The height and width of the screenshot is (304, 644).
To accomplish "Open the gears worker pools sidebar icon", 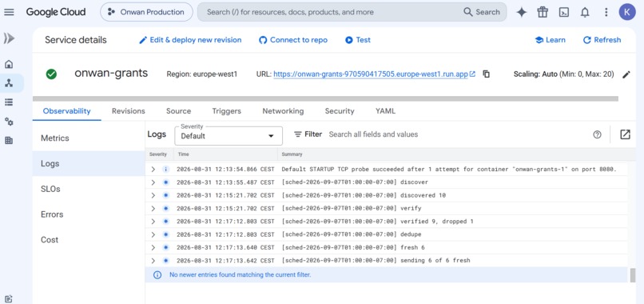I will pyautogui.click(x=9, y=122).
